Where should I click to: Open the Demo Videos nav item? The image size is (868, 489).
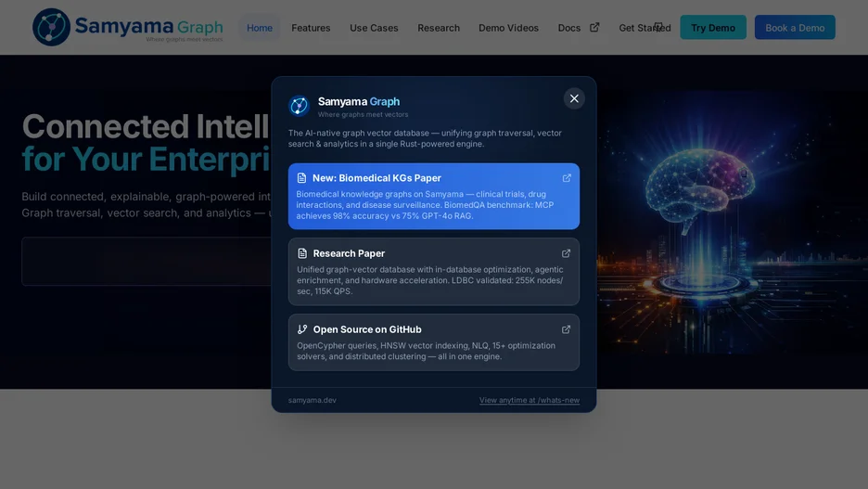(x=508, y=28)
